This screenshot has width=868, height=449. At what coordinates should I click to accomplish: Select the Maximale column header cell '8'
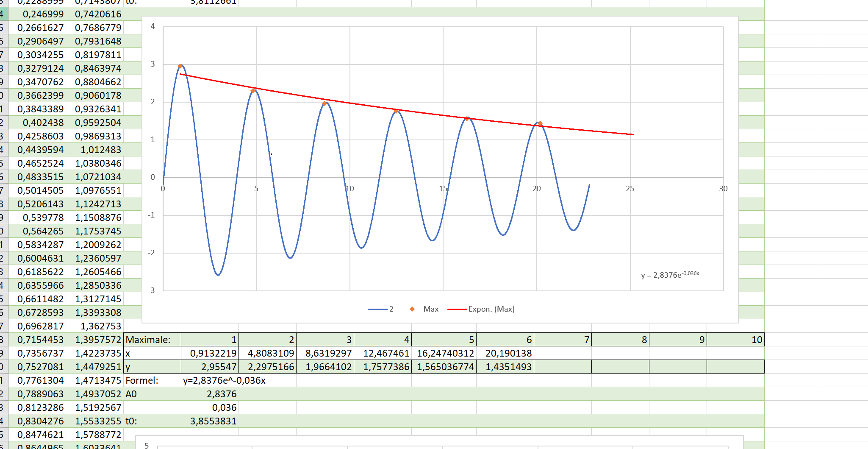point(620,340)
